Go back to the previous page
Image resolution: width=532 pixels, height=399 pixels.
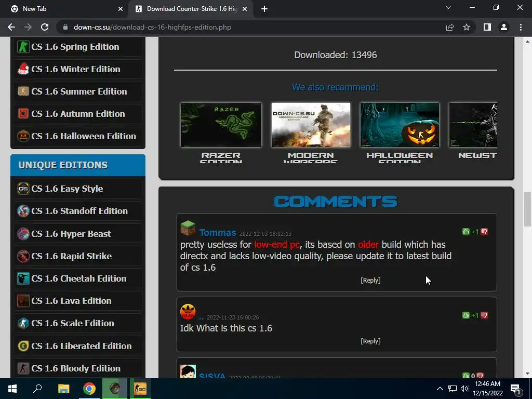[x=11, y=27]
